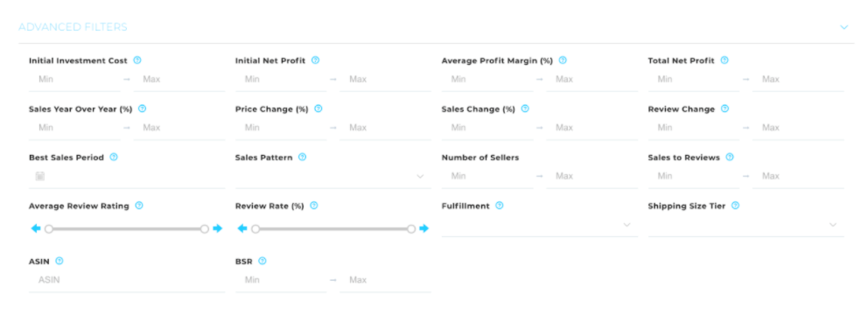868x315 pixels.
Task: Collapse Advanced Filters with the top chevron
Action: (x=843, y=27)
